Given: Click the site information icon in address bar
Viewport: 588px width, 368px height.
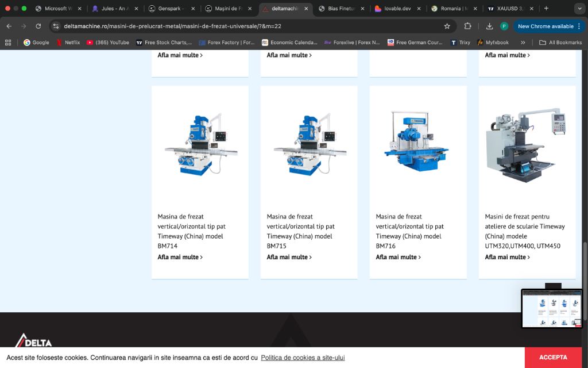Looking at the screenshot, I should click(56, 26).
